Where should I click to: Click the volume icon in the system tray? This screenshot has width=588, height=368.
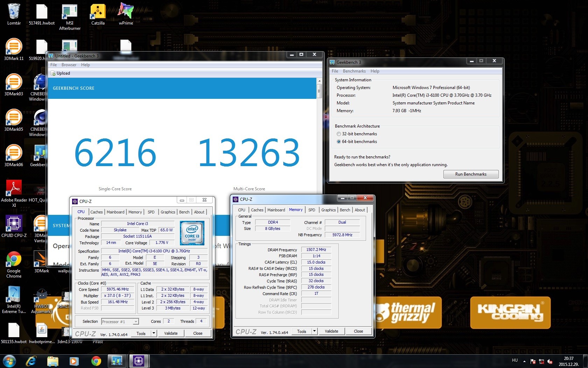pyautogui.click(x=550, y=361)
